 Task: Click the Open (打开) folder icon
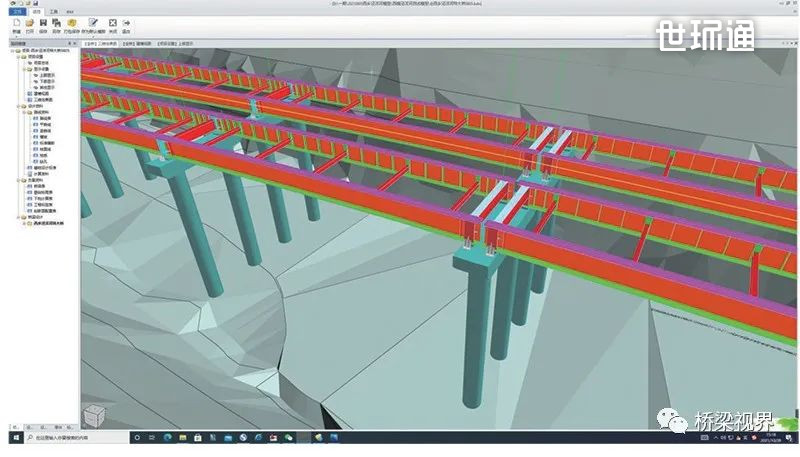pyautogui.click(x=30, y=24)
